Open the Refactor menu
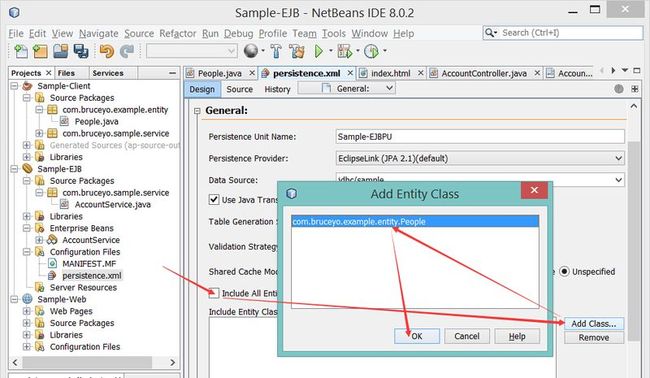The width and height of the screenshot is (650, 378). click(x=177, y=34)
